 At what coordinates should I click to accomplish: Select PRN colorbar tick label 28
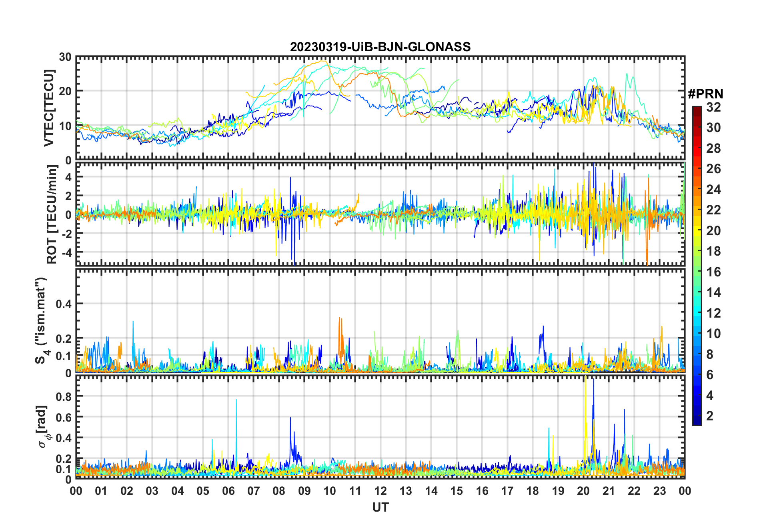[713, 148]
